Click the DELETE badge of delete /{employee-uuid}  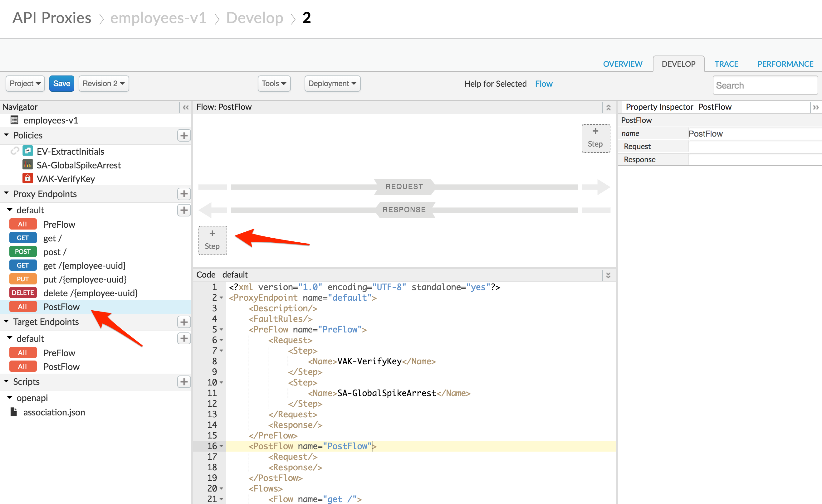[23, 292]
